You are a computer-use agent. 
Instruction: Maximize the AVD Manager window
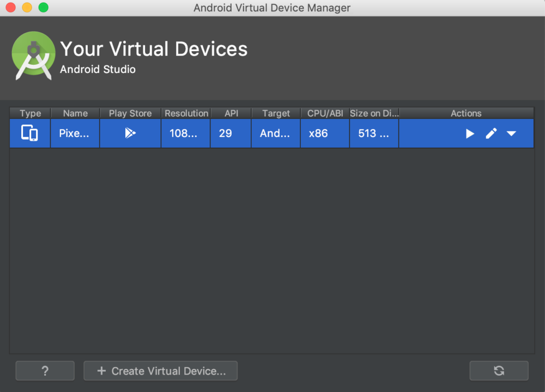coord(44,7)
